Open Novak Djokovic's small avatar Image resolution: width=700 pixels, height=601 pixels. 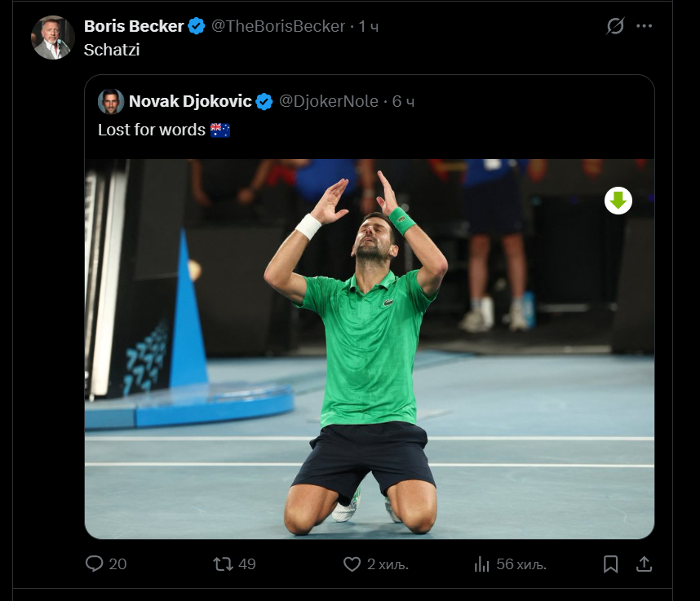point(111,101)
